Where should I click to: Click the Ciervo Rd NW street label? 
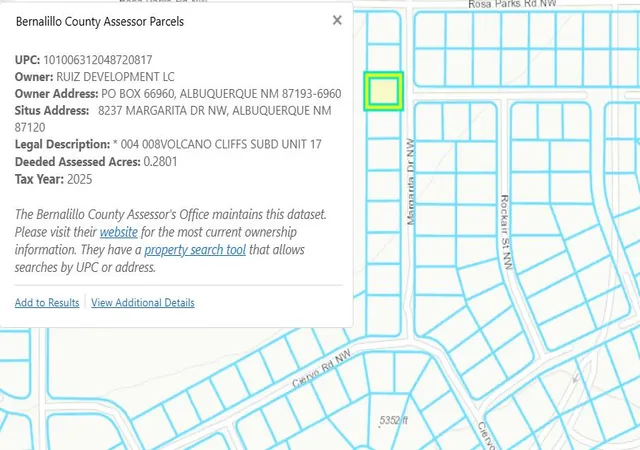tap(322, 368)
